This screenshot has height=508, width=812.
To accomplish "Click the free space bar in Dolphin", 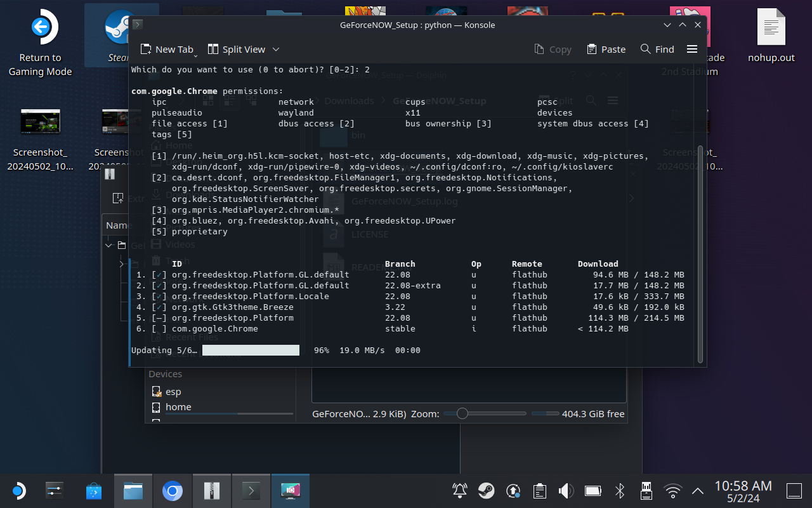I will tap(545, 413).
